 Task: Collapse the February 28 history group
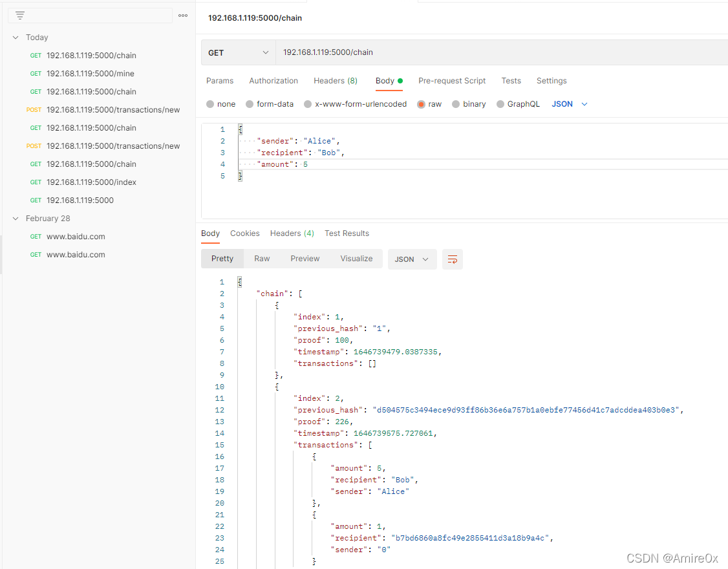[x=16, y=219]
